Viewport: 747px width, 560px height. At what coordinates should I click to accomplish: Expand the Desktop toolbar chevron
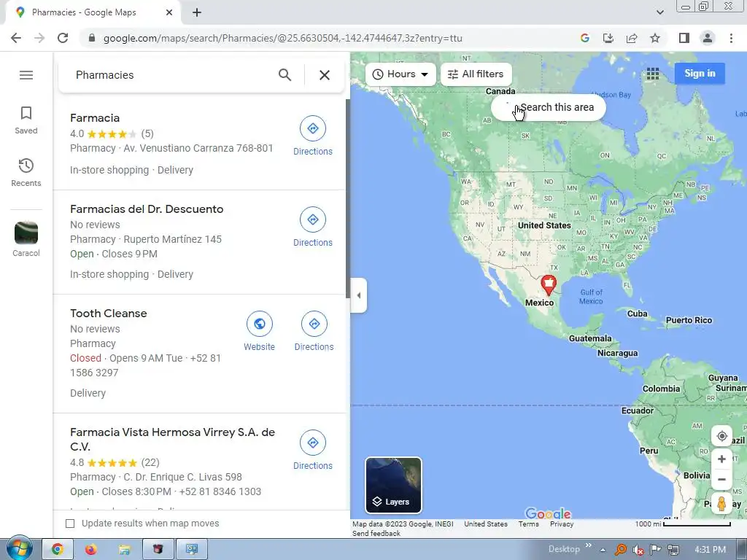(589, 545)
